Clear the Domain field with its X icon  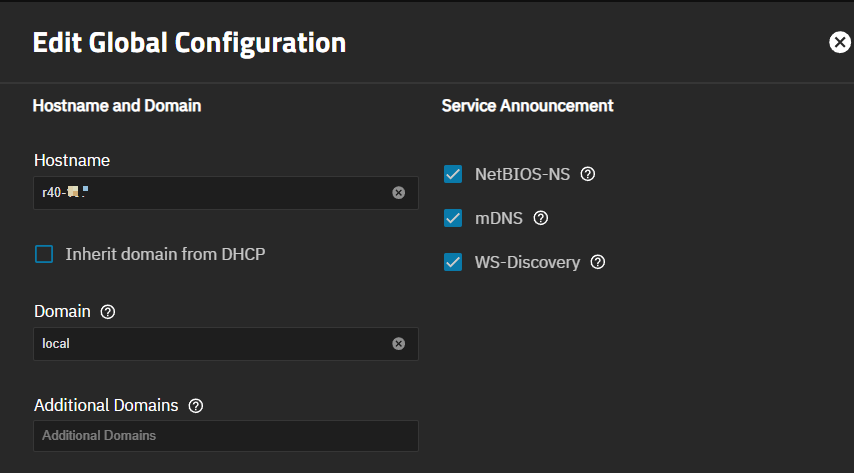click(398, 344)
